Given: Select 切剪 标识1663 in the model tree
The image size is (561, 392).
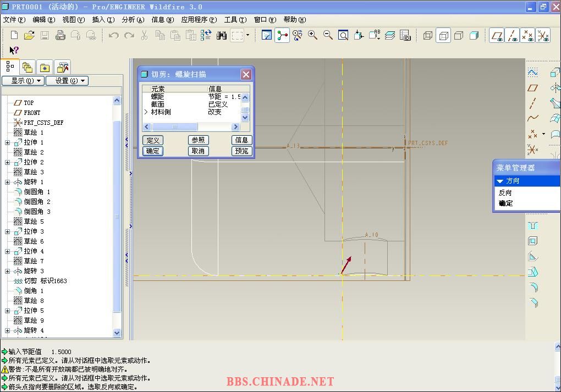Looking at the screenshot, I should [46, 281].
